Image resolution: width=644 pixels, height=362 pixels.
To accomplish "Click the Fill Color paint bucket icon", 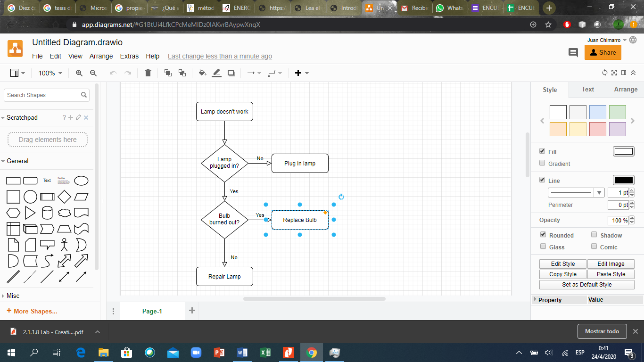I will (x=202, y=73).
